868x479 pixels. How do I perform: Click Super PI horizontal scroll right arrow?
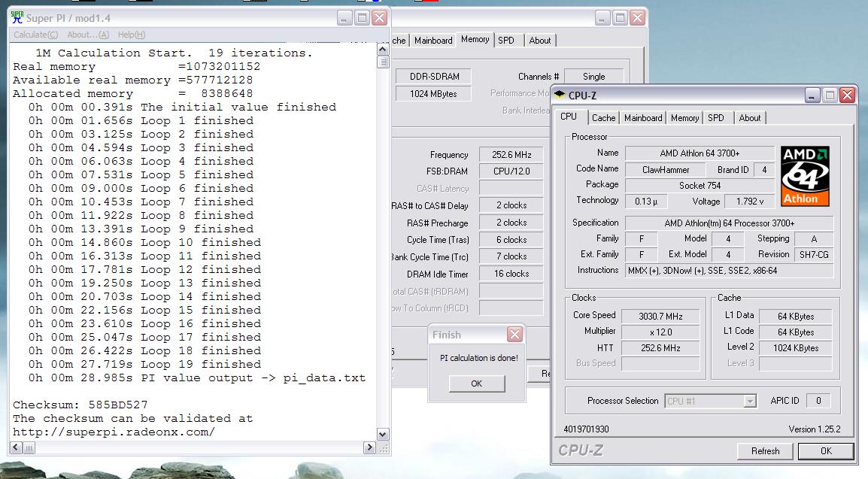(x=370, y=447)
